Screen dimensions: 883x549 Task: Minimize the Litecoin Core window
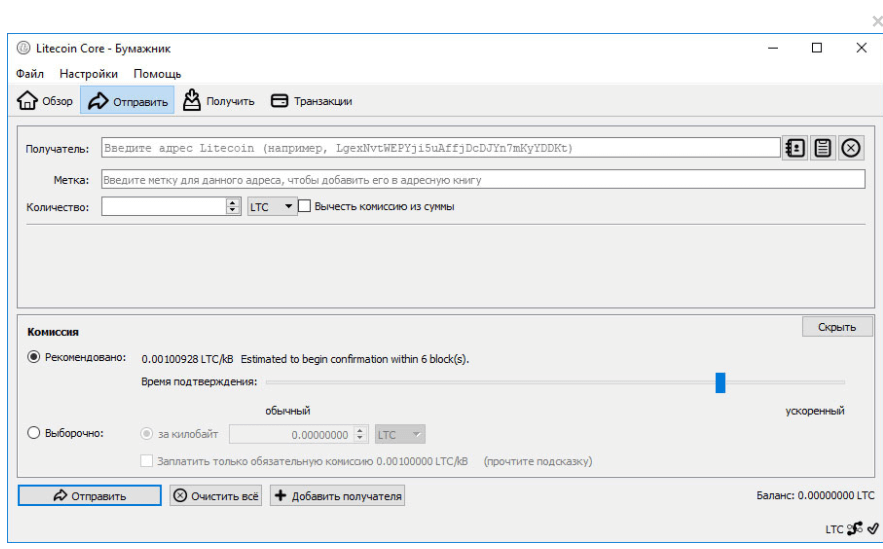point(773,48)
